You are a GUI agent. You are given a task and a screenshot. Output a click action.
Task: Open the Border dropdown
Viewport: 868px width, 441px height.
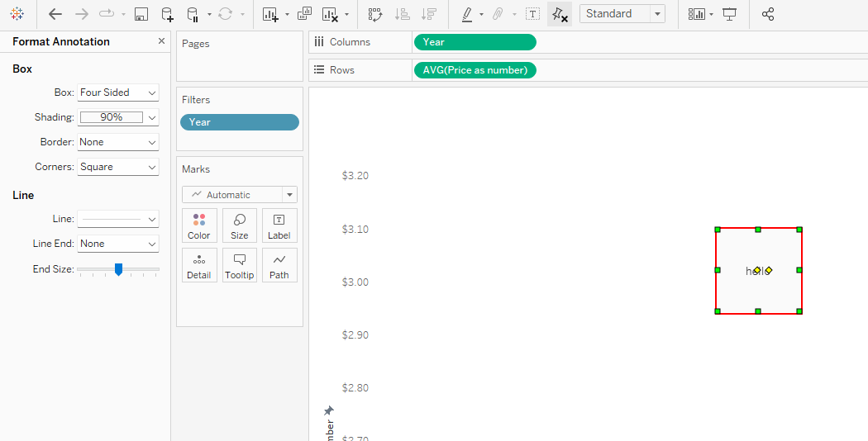point(118,142)
